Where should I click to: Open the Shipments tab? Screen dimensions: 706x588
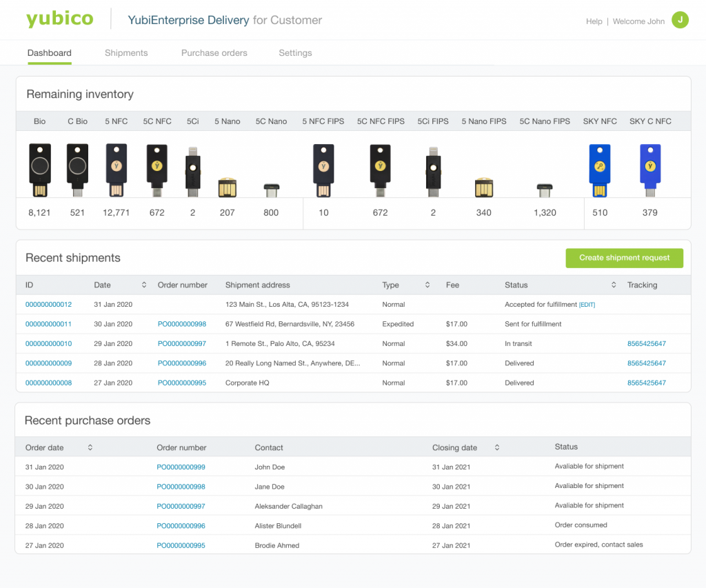pyautogui.click(x=126, y=52)
